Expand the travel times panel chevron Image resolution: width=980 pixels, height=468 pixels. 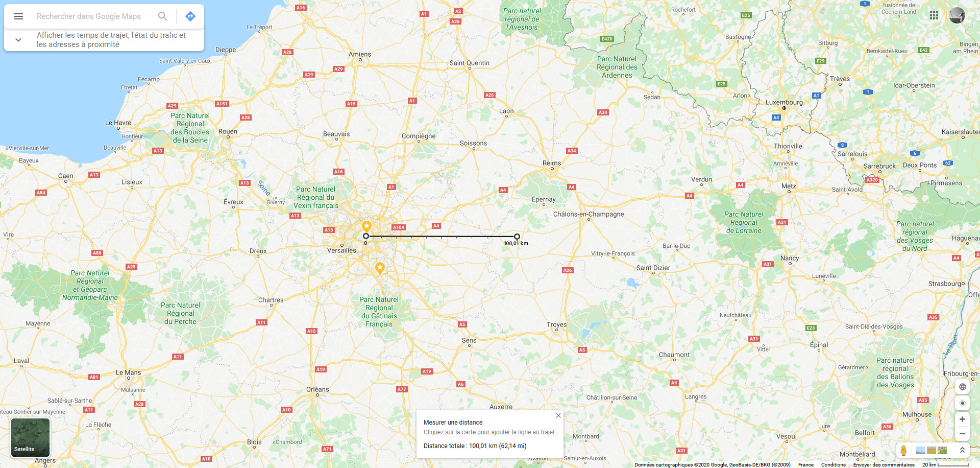(18, 40)
